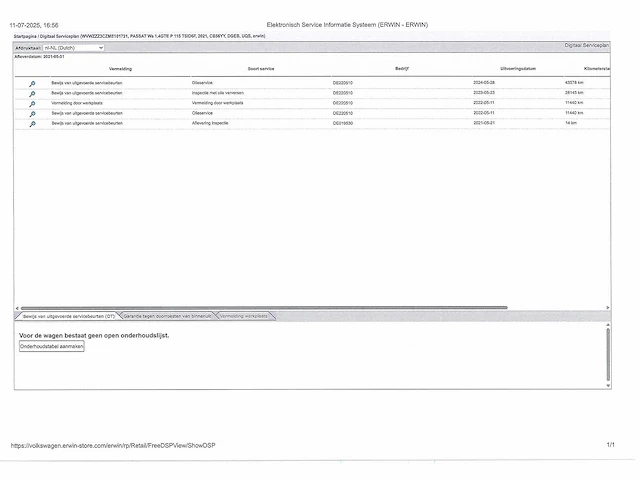Click the date 2024-05-28
Image resolution: width=640 pixels, height=480 pixels.
tap(484, 82)
